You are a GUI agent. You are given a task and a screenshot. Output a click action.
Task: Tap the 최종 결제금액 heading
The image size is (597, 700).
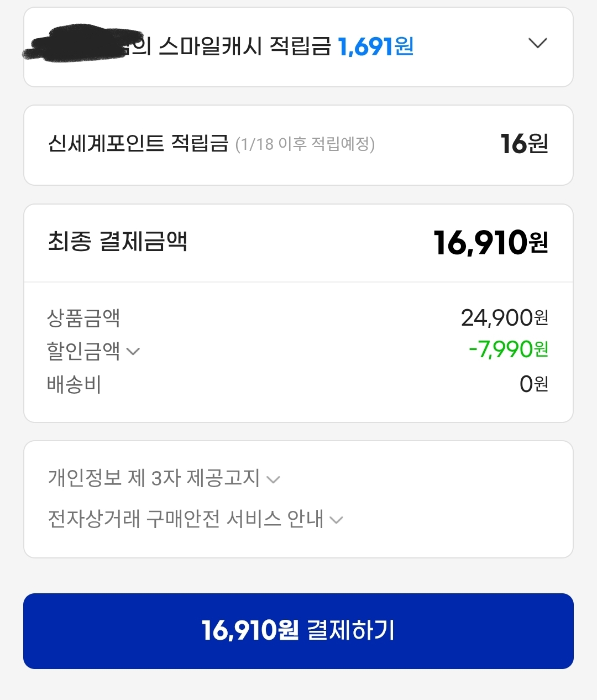point(118,242)
